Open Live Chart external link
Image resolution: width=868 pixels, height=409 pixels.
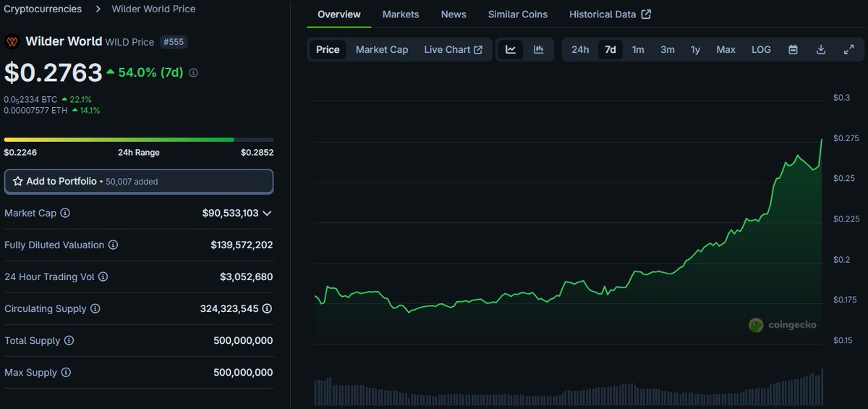pos(454,49)
